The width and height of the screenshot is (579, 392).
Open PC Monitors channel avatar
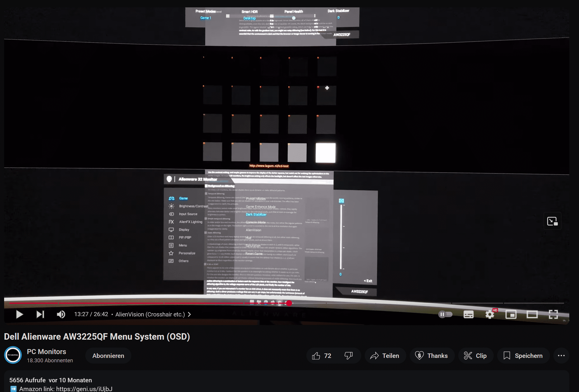coord(13,355)
